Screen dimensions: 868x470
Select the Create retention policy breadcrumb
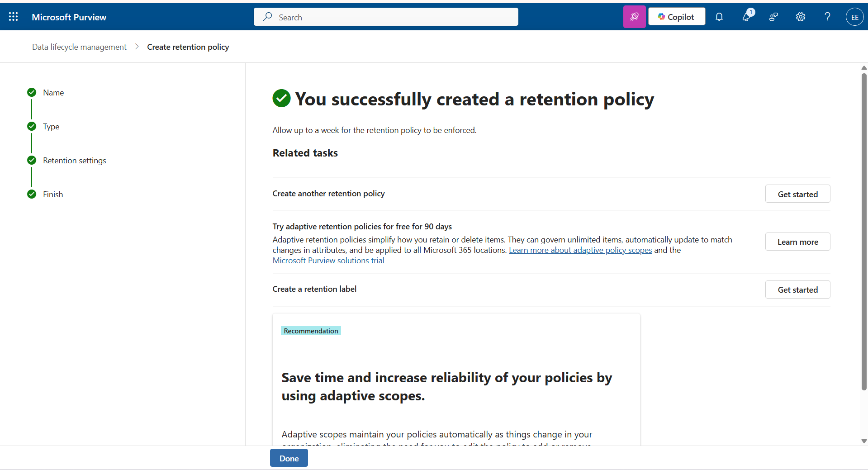coord(188,47)
